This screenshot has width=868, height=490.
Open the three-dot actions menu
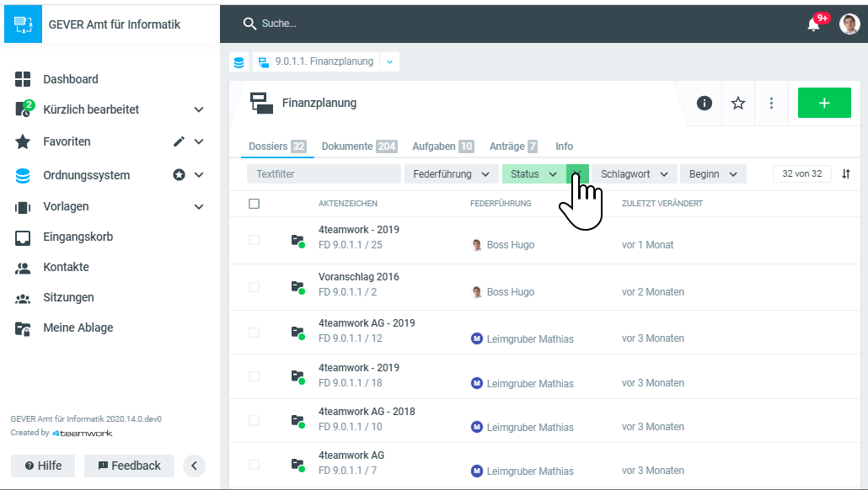(x=771, y=103)
